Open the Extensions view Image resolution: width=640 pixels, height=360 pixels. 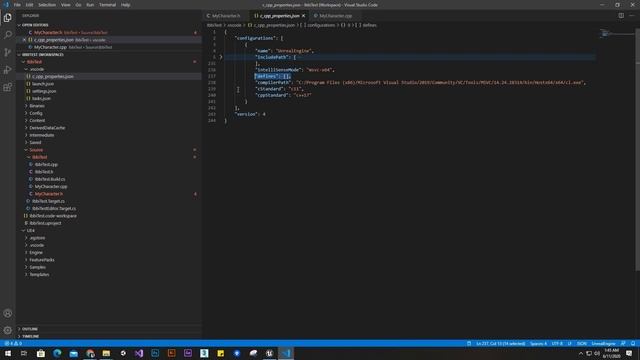point(7,87)
